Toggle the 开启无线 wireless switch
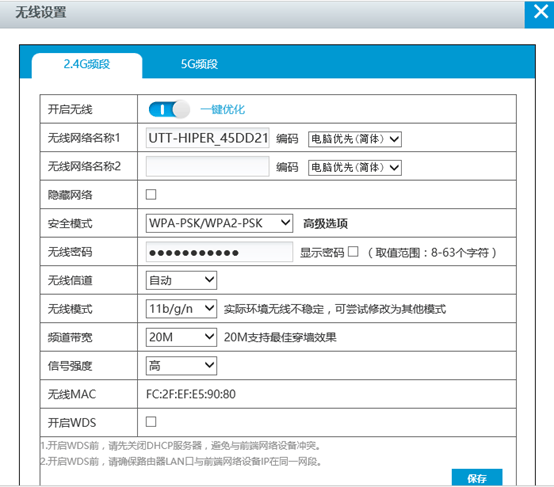Viewport: 554px width, 487px height. 170,109
